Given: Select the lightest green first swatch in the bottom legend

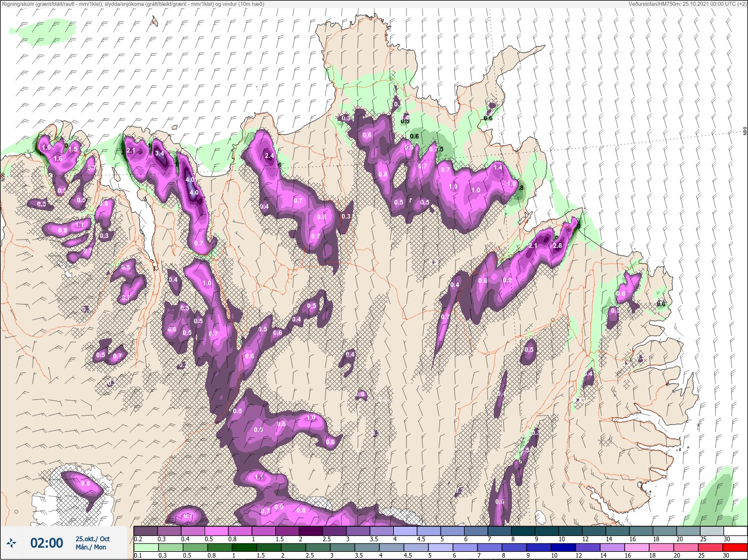Looking at the screenshot, I should [146, 548].
